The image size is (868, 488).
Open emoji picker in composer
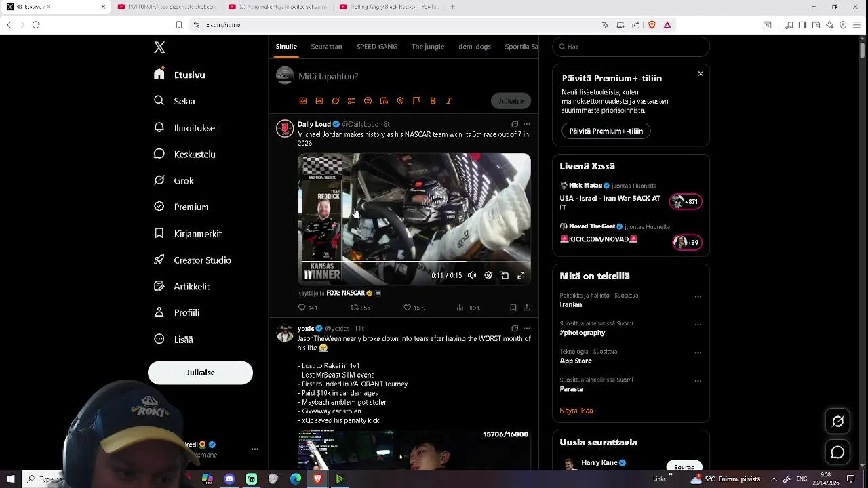click(x=368, y=101)
